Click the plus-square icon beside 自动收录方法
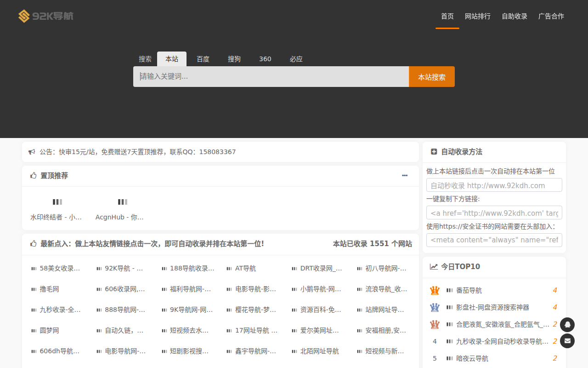 coord(434,151)
